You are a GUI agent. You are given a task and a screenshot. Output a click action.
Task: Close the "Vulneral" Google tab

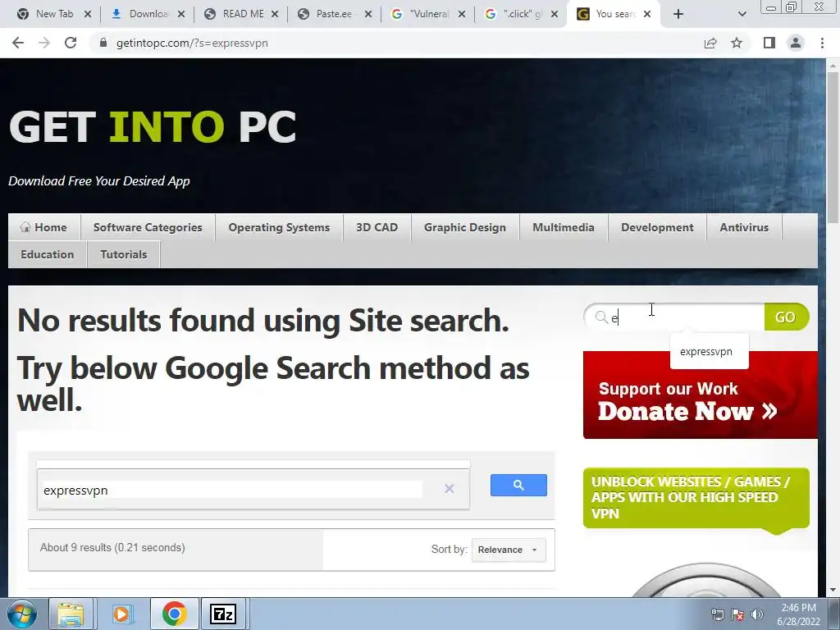tap(462, 14)
